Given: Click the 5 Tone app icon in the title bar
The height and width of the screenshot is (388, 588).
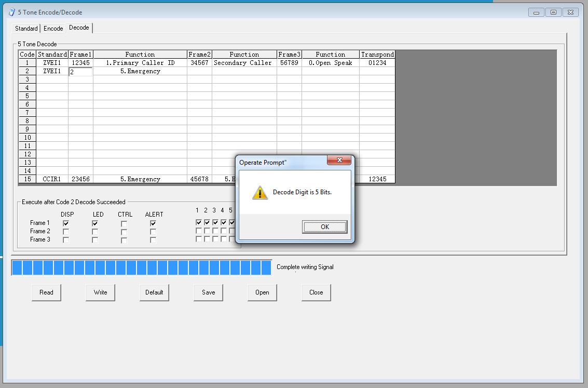Looking at the screenshot, I should point(11,12).
